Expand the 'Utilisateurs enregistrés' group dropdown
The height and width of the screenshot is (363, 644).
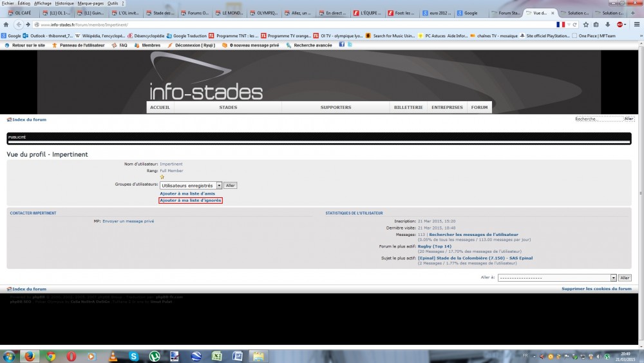pyautogui.click(x=219, y=186)
